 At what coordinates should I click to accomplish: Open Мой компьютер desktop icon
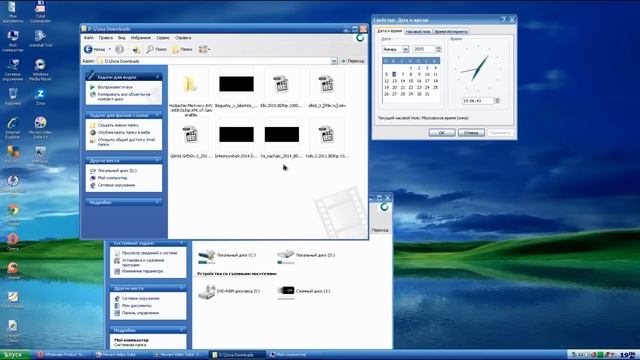click(13, 41)
